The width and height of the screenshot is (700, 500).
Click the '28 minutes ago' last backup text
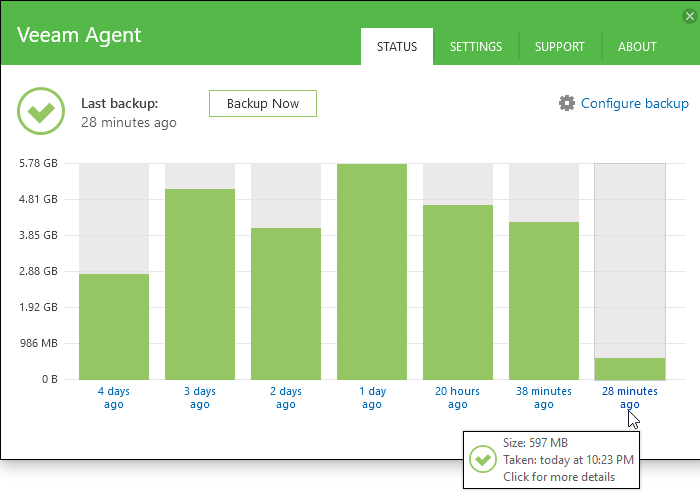point(129,122)
